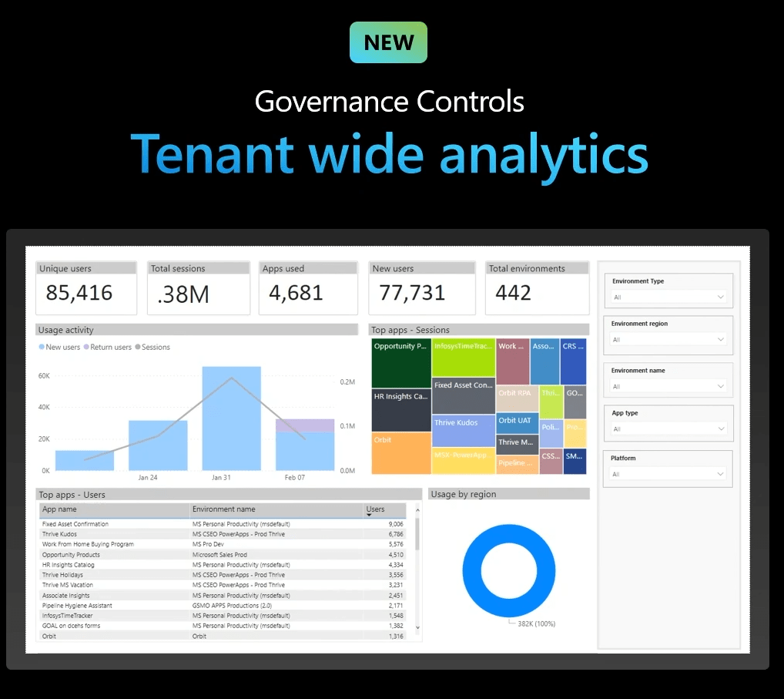Toggle Sessions legend marker
784x699 pixels.
(137, 348)
